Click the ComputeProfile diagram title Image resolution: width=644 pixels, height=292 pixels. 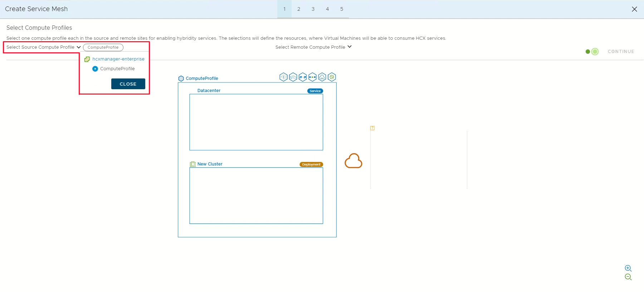[x=202, y=78]
